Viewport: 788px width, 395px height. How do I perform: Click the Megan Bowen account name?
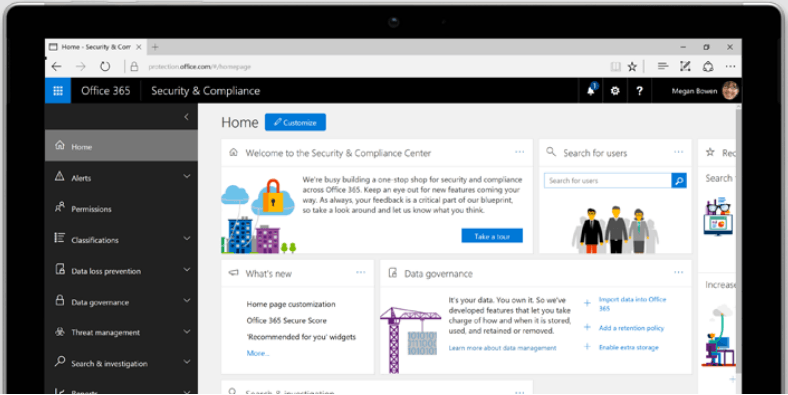point(694,91)
